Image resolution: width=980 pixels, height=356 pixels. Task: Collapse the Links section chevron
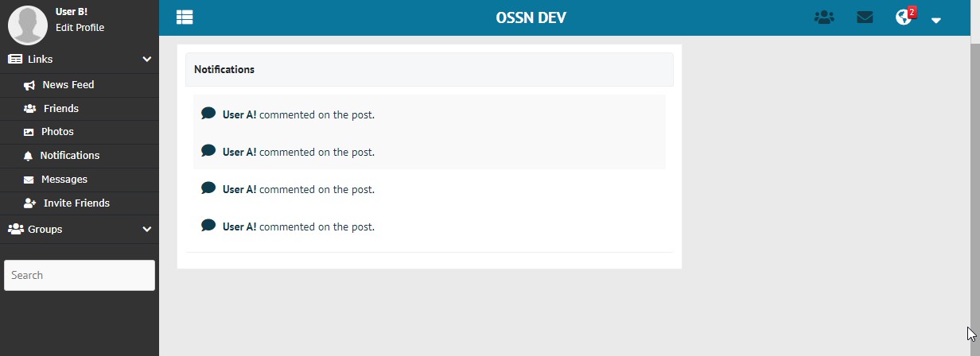pos(146,59)
